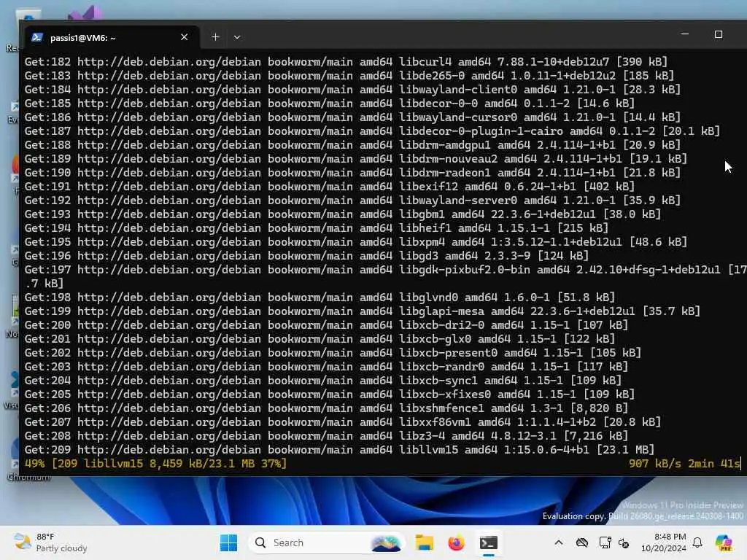The height and width of the screenshot is (560, 747).
Task: Maximize the terminal window
Action: pos(719,34)
